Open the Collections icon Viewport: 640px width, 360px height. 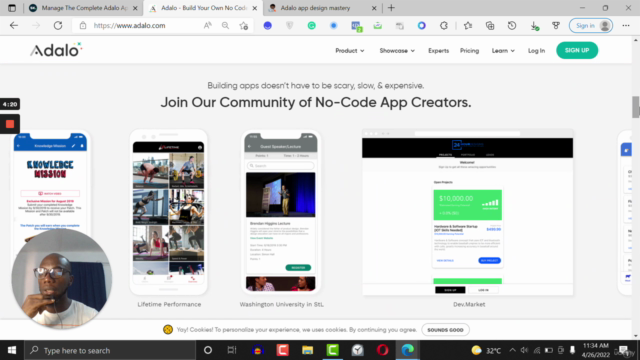coord(490,25)
